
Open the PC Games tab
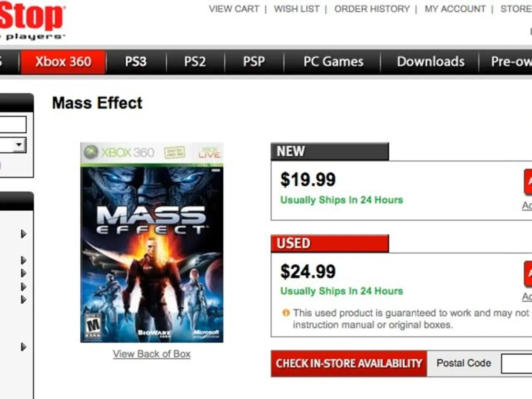[333, 62]
